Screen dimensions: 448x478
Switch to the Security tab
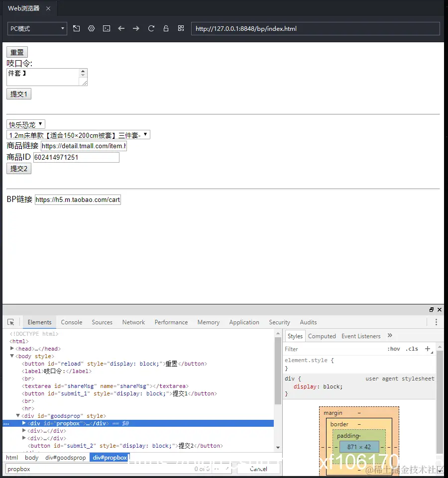click(279, 322)
